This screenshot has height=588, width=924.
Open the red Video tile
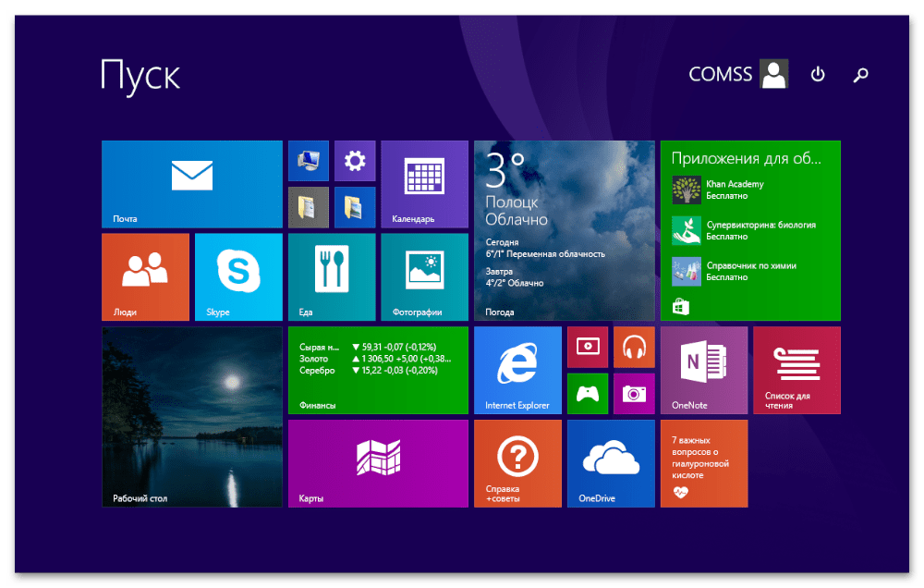(x=588, y=347)
